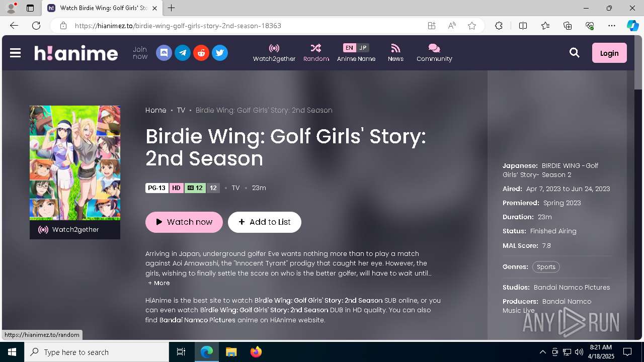644x362 pixels.
Task: Open the Community section
Action: click(x=434, y=53)
